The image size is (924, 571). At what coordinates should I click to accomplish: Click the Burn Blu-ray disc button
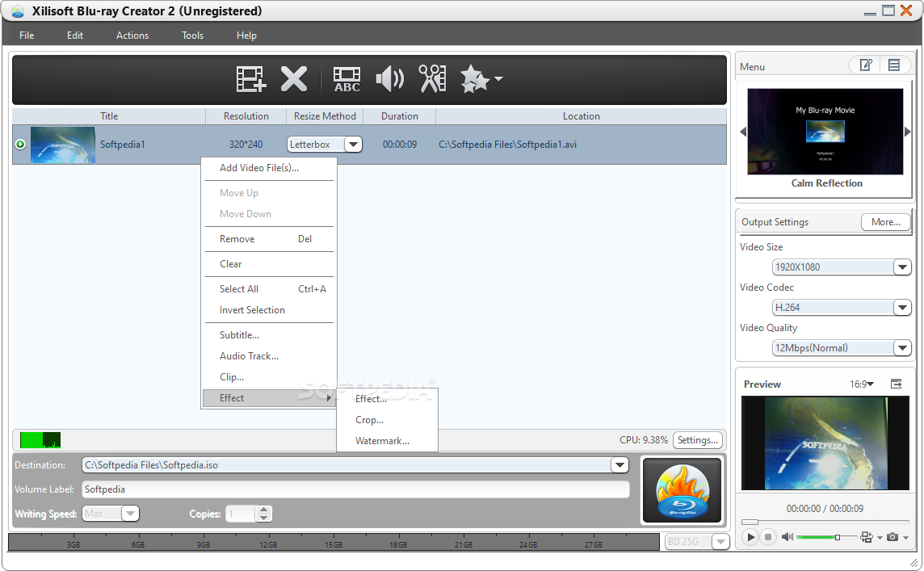(682, 490)
